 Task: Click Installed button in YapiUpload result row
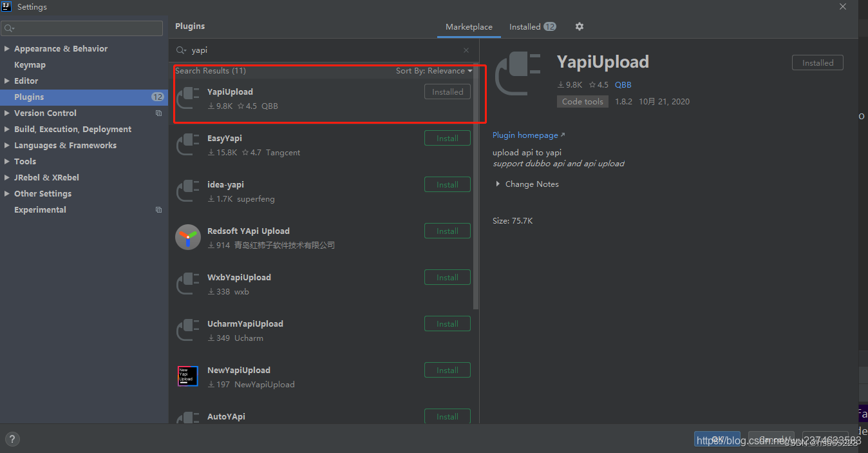[448, 92]
